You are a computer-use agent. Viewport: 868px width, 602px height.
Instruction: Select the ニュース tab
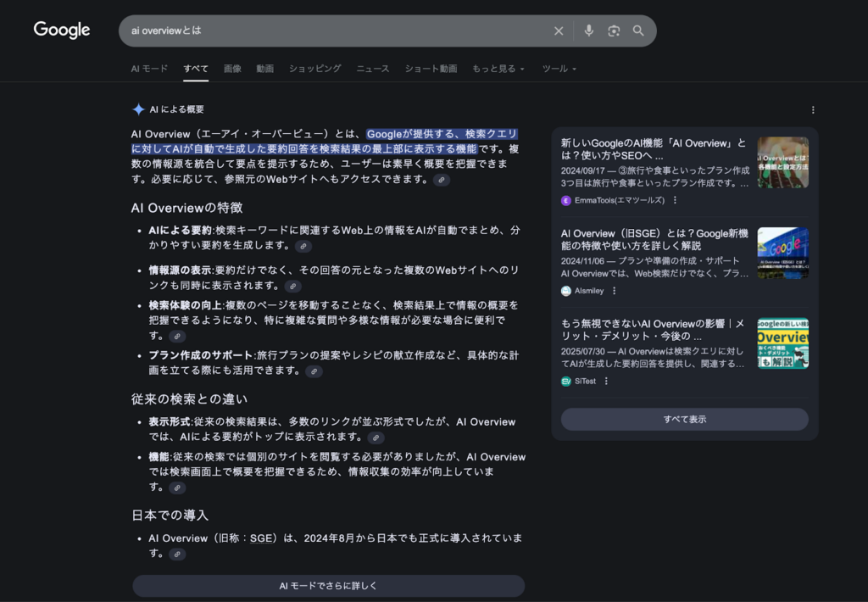click(372, 69)
